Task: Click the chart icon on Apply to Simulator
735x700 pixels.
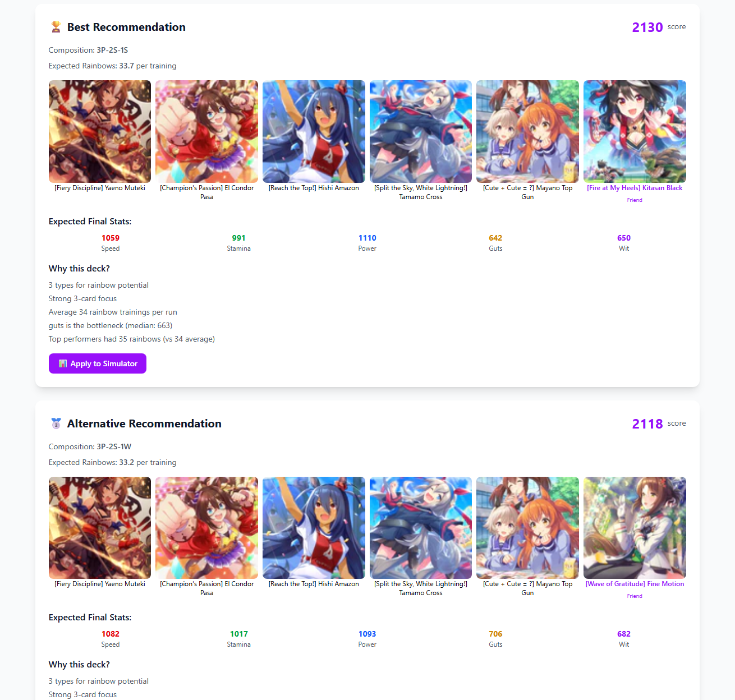Action: pyautogui.click(x=63, y=363)
